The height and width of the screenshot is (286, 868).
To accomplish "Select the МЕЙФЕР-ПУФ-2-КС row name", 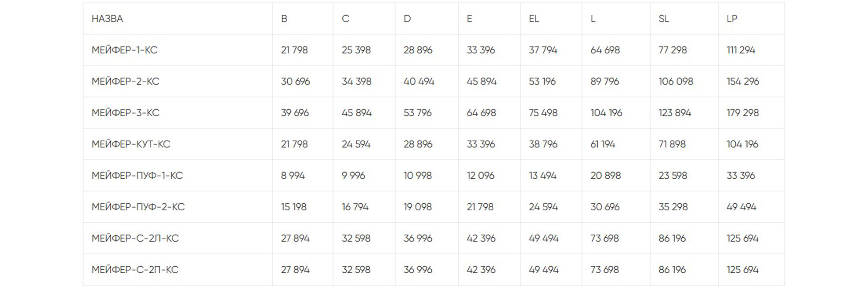I will (x=138, y=207).
